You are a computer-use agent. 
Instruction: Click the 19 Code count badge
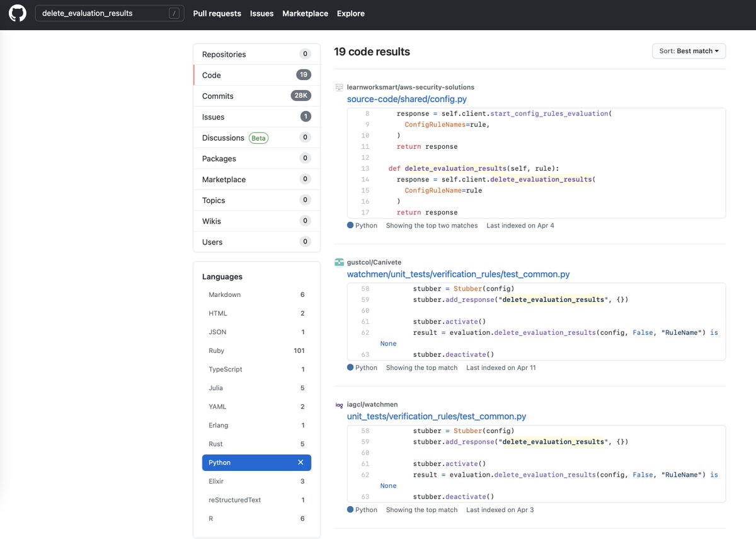[304, 75]
